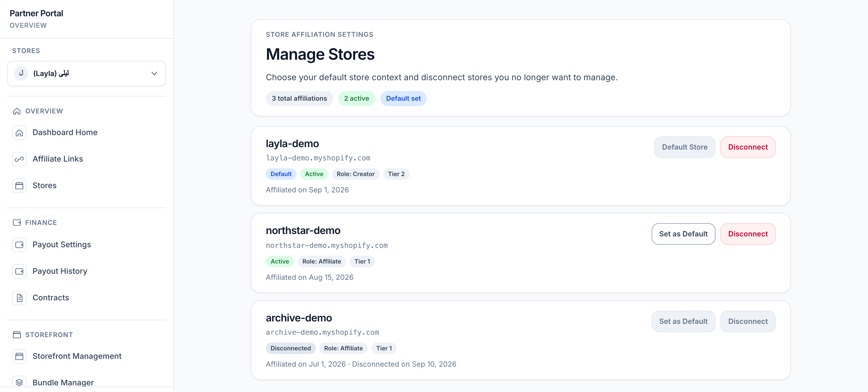
Task: Click the Tier 2 tag
Action: click(396, 174)
